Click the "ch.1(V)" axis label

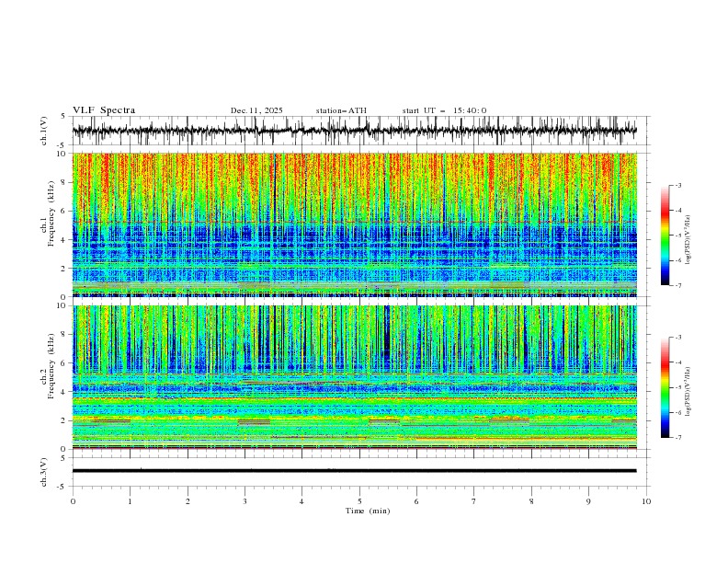[x=44, y=131]
